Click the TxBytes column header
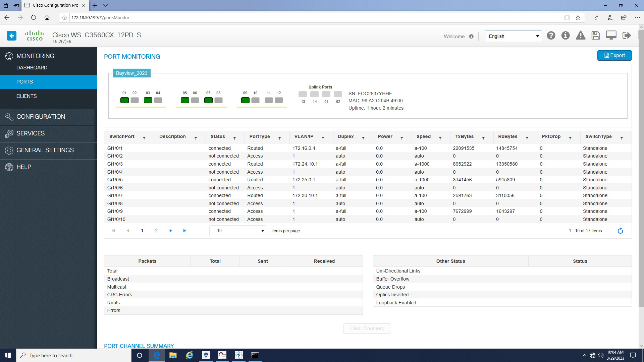 (x=464, y=136)
